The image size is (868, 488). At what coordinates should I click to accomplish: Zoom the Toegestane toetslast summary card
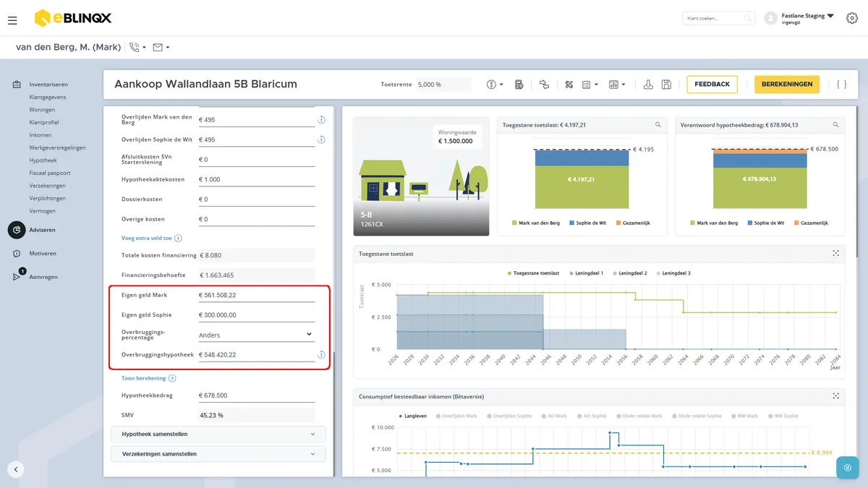point(658,125)
